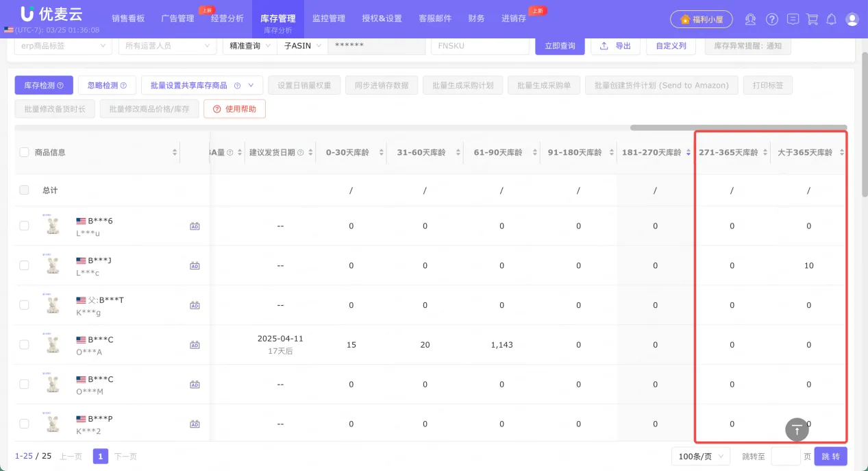Click the AD icon for row B***P
868x471 pixels.
coord(195,424)
